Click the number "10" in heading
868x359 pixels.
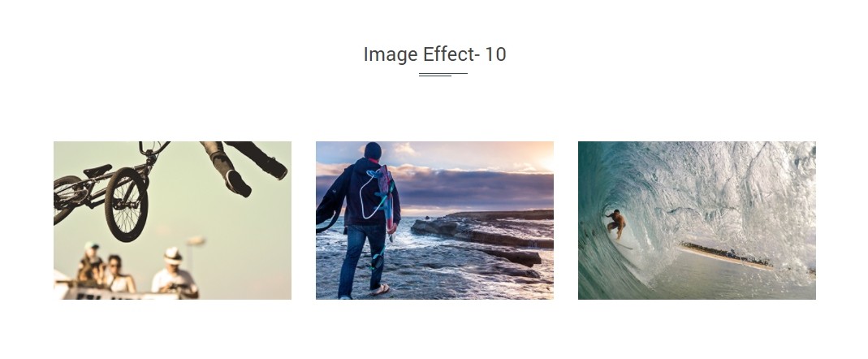click(x=495, y=54)
